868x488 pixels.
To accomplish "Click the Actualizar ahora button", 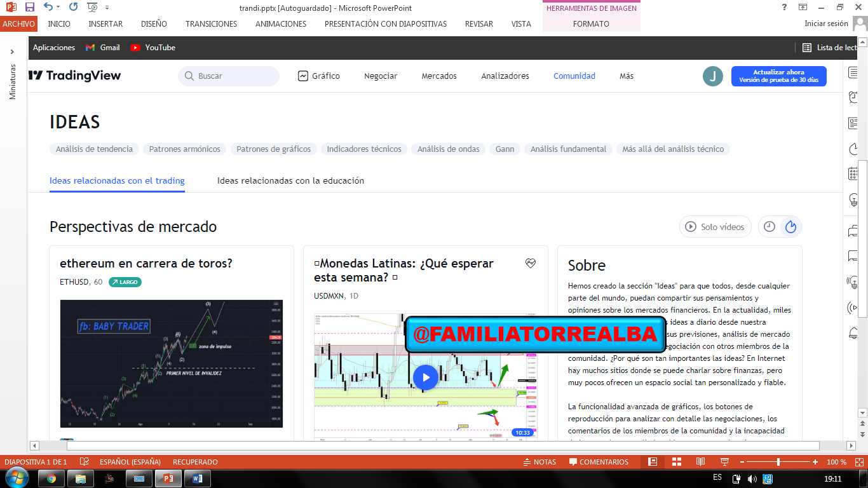I will pos(779,76).
